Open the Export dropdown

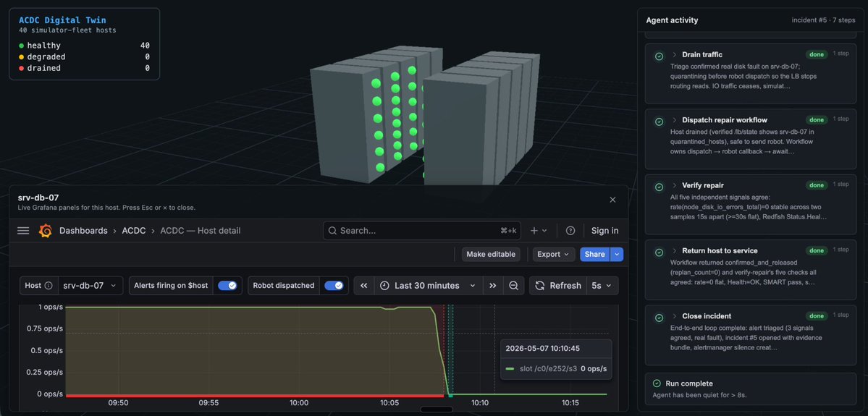tap(553, 254)
